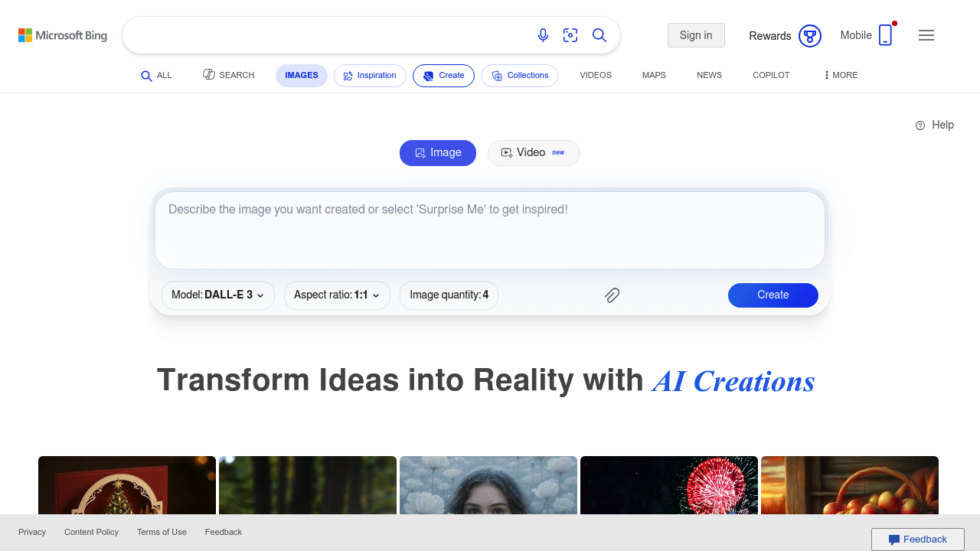Expand the Model DALL-E 3 dropdown
This screenshot has height=551, width=980.
tap(218, 295)
